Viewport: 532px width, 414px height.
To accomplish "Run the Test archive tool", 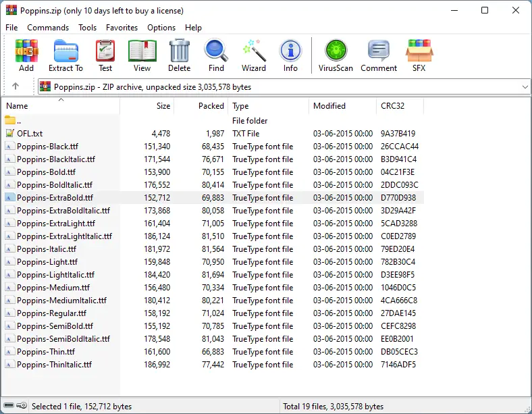I will pyautogui.click(x=105, y=51).
